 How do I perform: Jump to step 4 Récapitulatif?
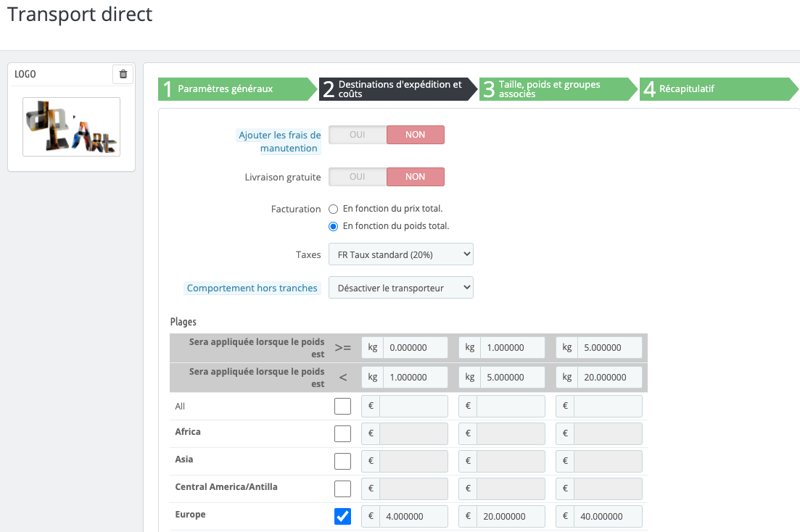714,89
